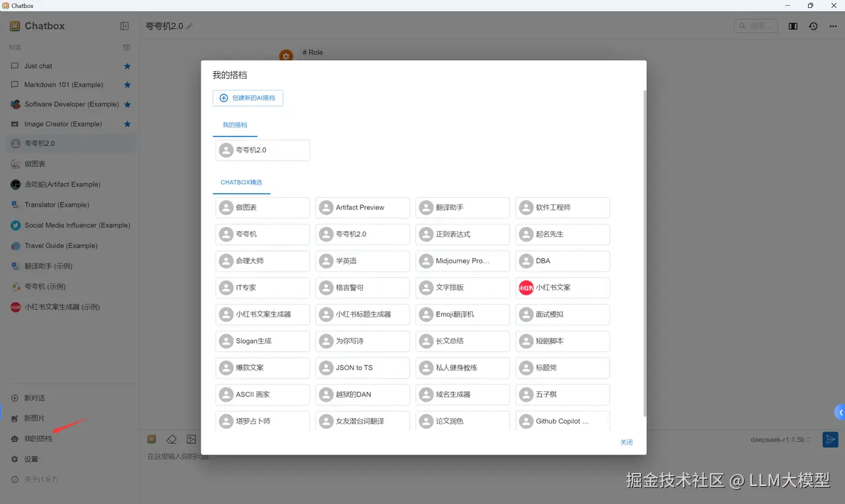This screenshot has height=504, width=845.
Task: Choose the 塔罗占卜师 partner card
Action: click(263, 421)
